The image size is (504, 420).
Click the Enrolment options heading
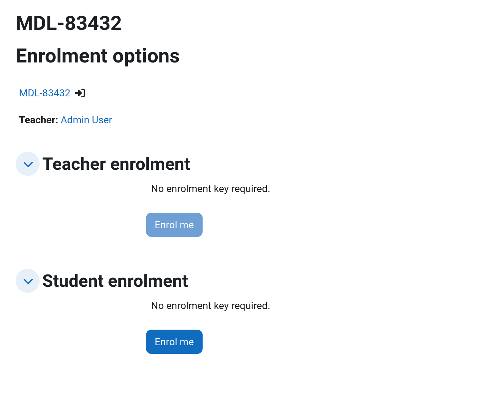click(x=98, y=56)
